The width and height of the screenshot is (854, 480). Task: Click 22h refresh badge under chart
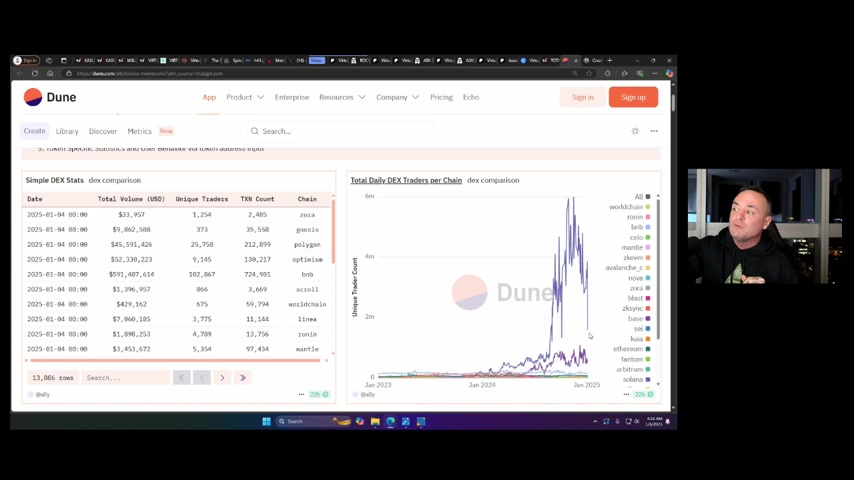point(643,394)
